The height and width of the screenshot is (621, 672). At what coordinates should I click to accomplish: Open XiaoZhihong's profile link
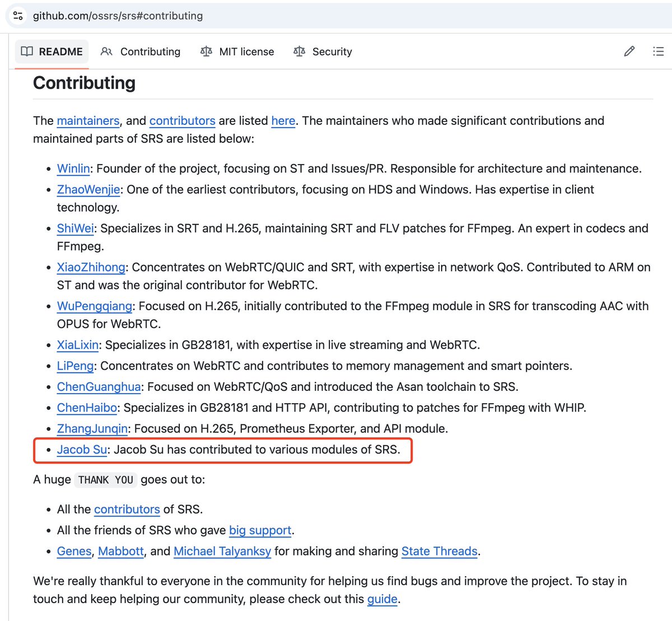pyautogui.click(x=91, y=267)
